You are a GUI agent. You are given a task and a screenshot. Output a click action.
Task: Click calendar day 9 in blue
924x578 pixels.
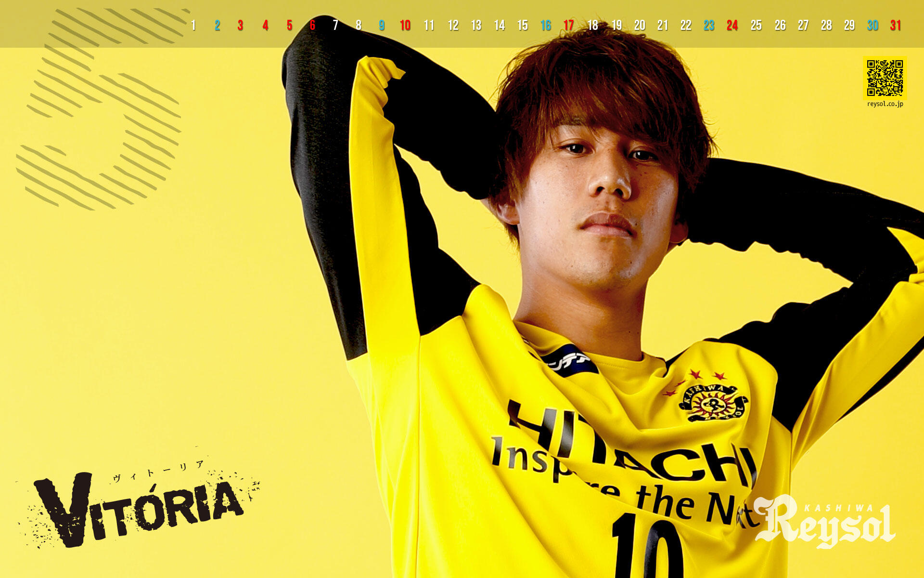point(382,26)
